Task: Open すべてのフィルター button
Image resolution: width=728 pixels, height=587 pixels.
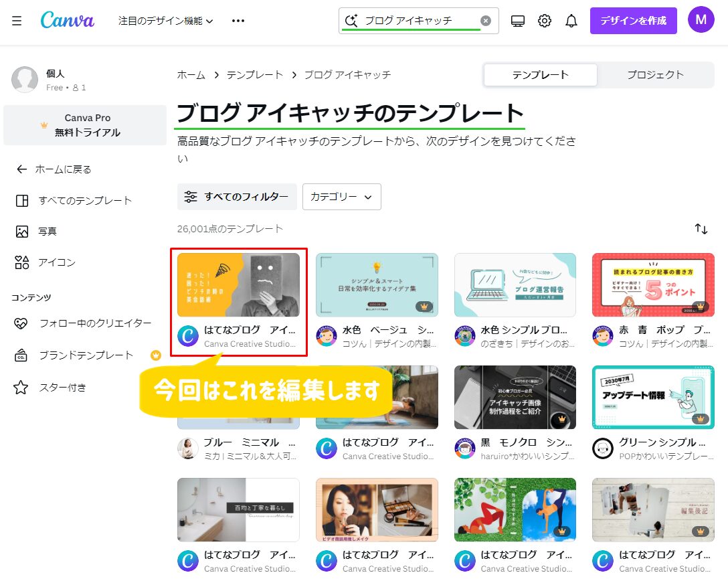Action: pos(237,197)
